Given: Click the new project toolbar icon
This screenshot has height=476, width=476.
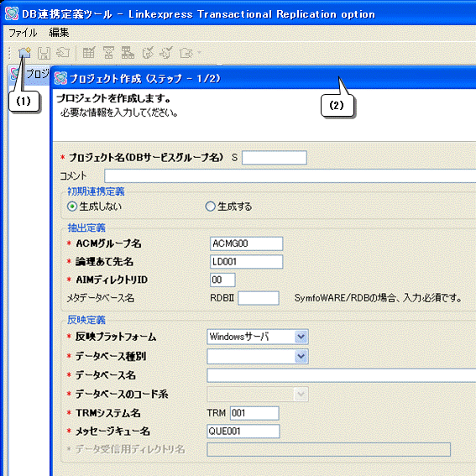Looking at the screenshot, I should tap(24, 53).
